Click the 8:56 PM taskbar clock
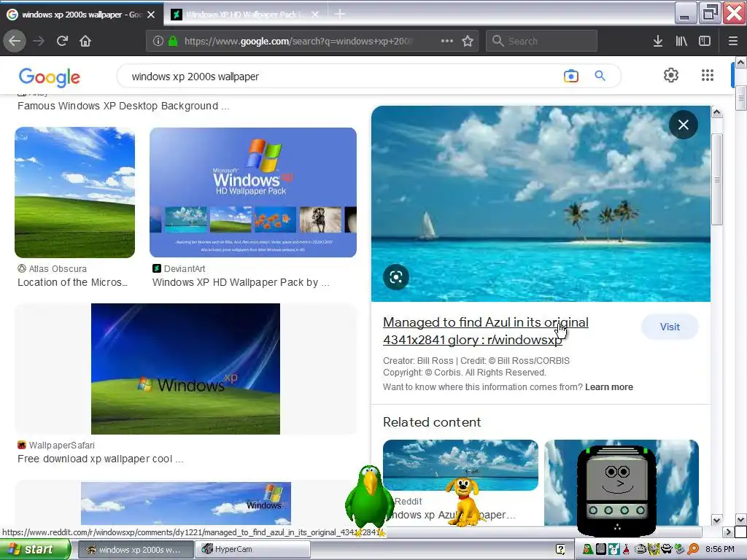The image size is (747, 560). tap(719, 549)
